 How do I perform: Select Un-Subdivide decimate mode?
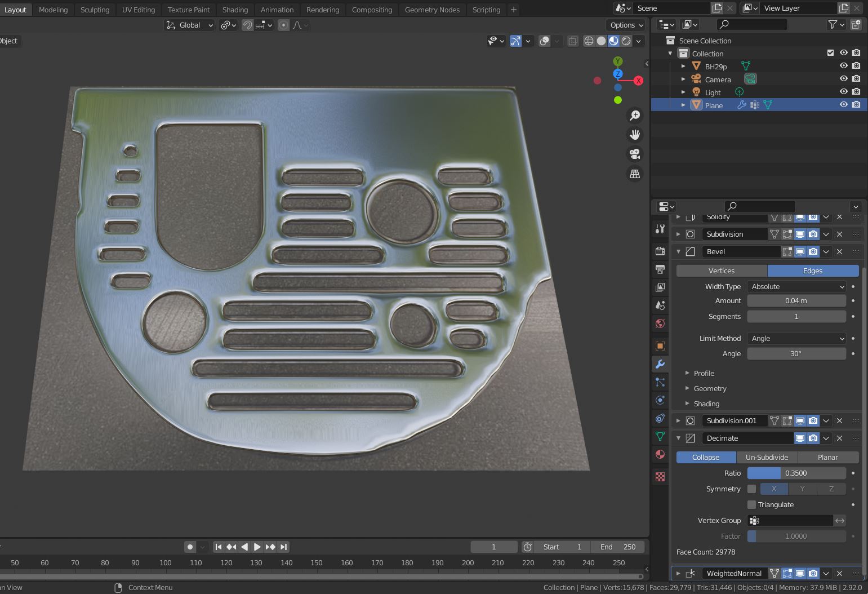[x=767, y=457]
